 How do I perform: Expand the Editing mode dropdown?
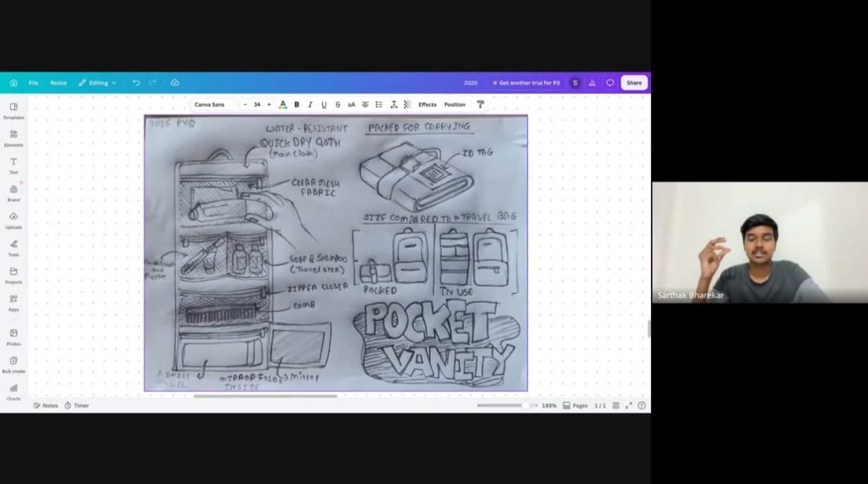tap(97, 83)
